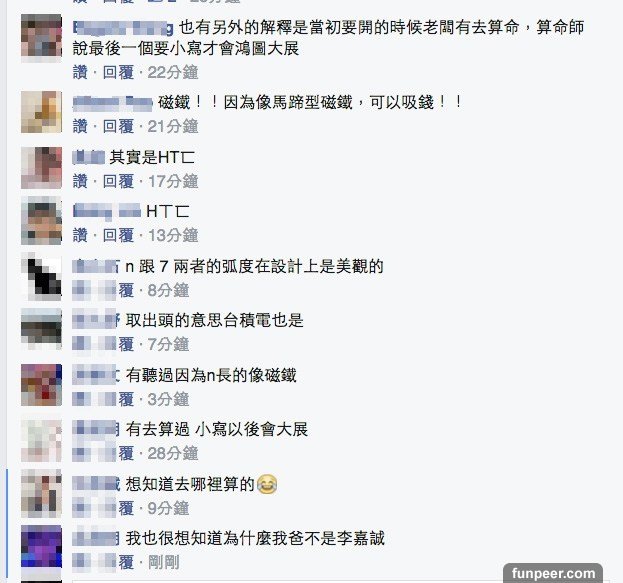Like the fortune-teller explanation comment

click(x=80, y=72)
